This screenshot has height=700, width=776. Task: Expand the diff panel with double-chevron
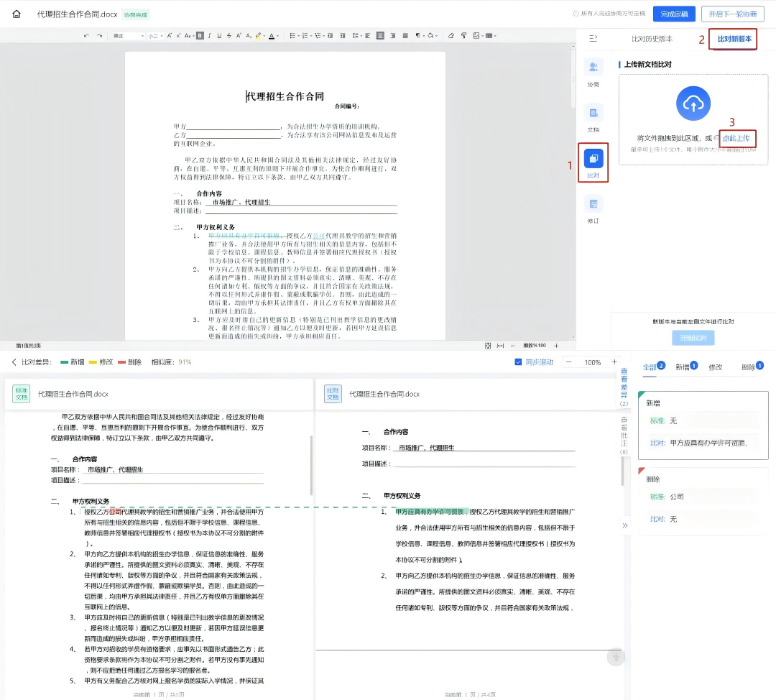pos(624,525)
